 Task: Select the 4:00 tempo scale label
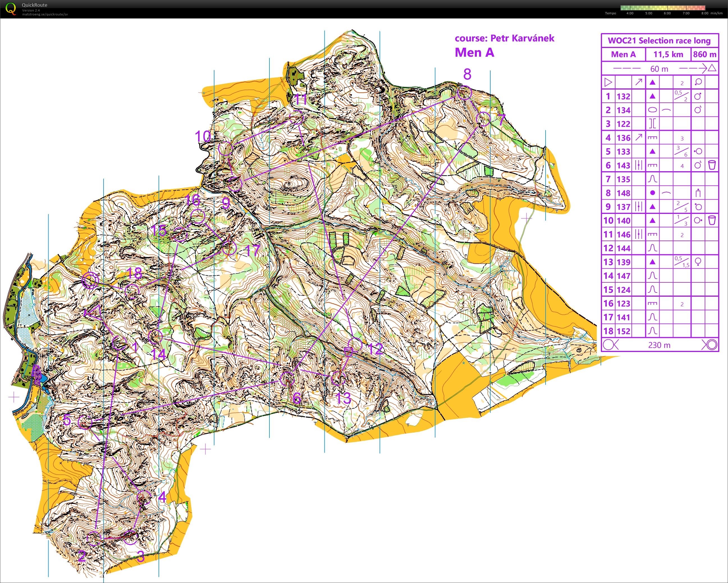point(630,13)
